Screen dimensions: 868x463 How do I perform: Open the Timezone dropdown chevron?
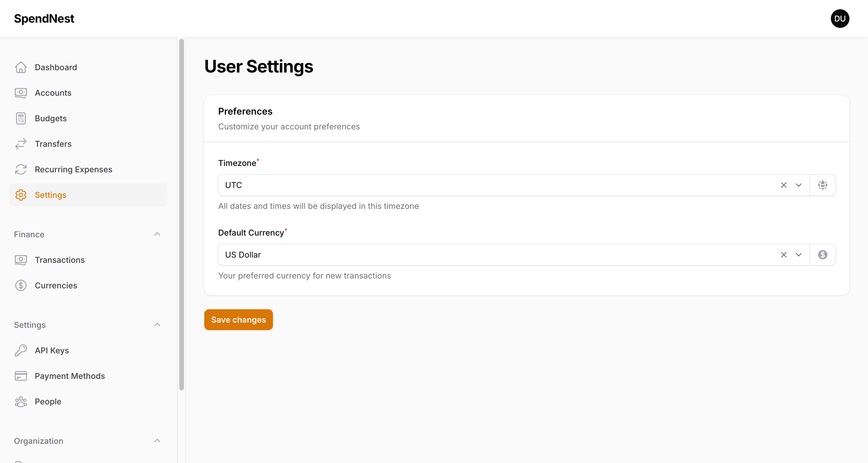799,185
